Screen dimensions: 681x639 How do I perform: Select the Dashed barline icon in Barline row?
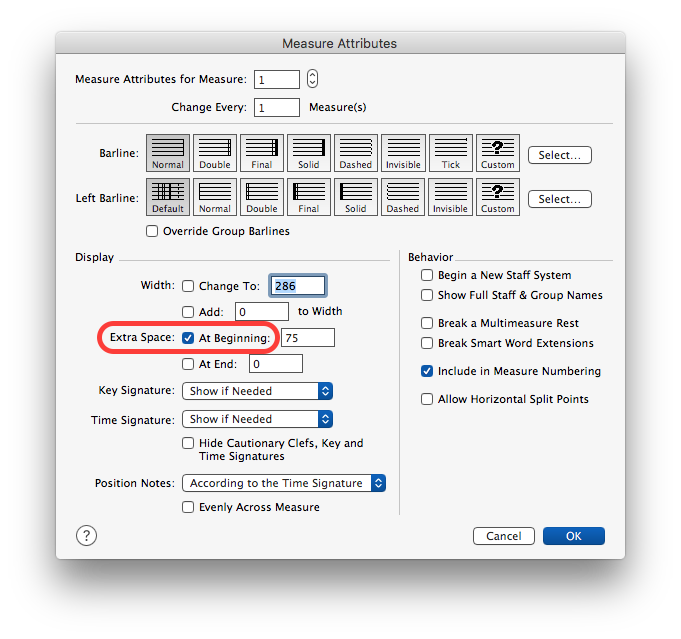pyautogui.click(x=356, y=153)
